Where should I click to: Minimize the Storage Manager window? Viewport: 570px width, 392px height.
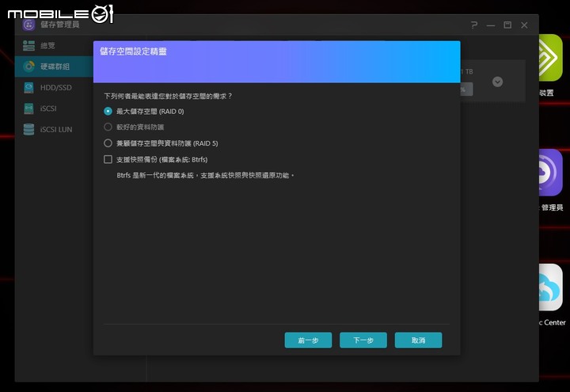click(x=491, y=25)
